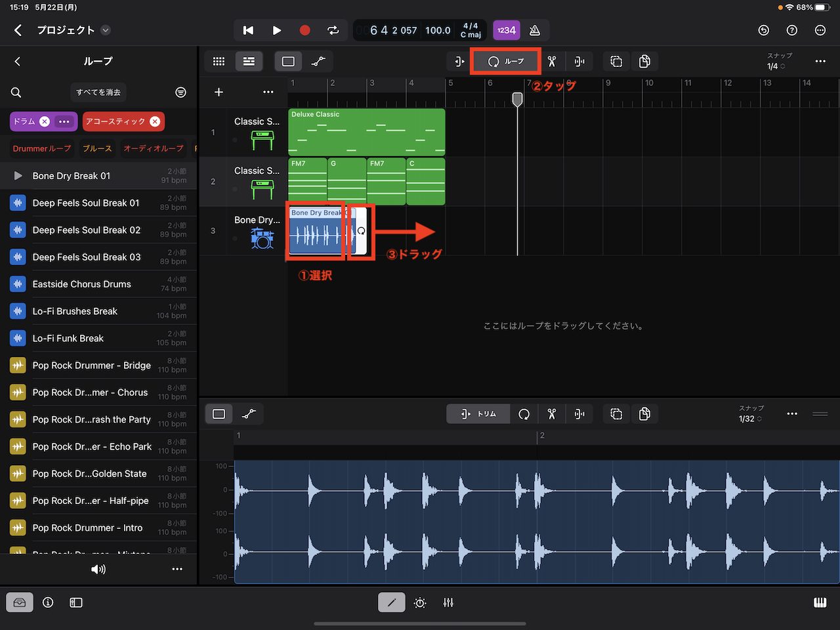Toggle the 1234 count-in button
Screen dimensions: 840x630
click(x=506, y=30)
